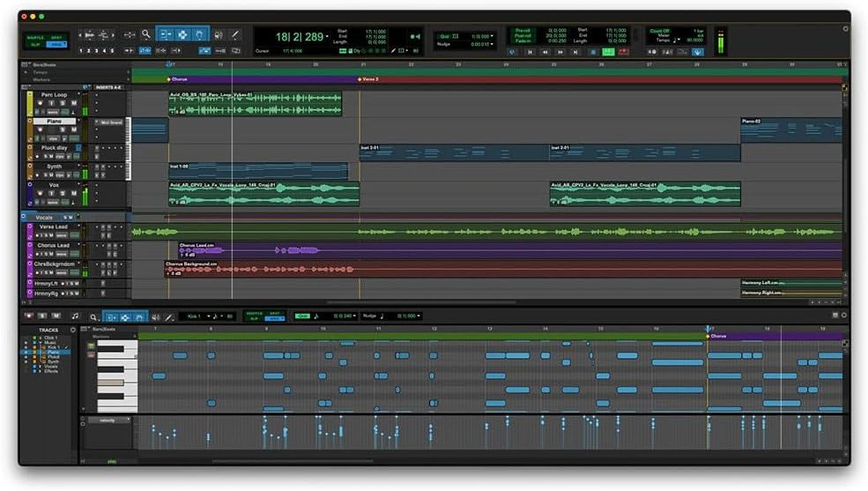Click the green Play transport button
Viewport: 868px width, 491px height.
[608, 52]
